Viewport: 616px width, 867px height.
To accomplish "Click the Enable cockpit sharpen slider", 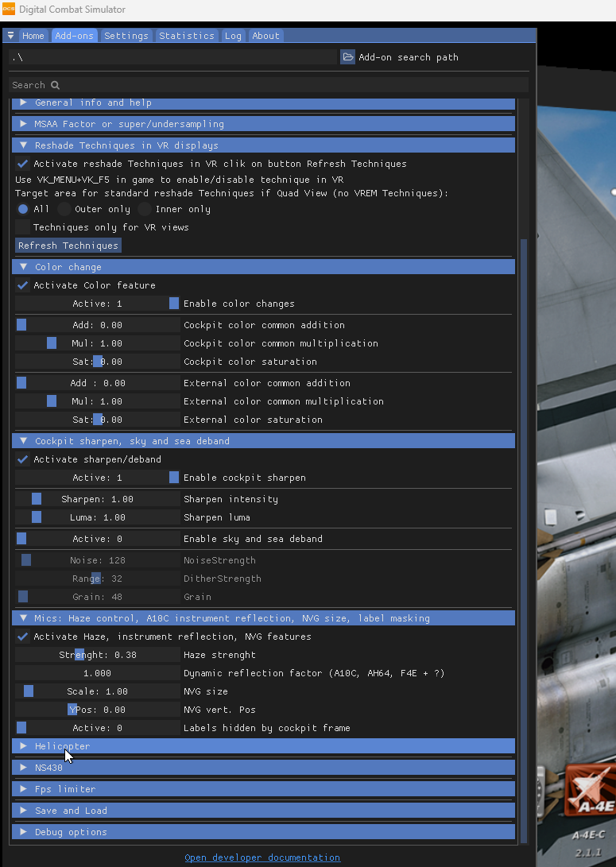I will tap(97, 478).
